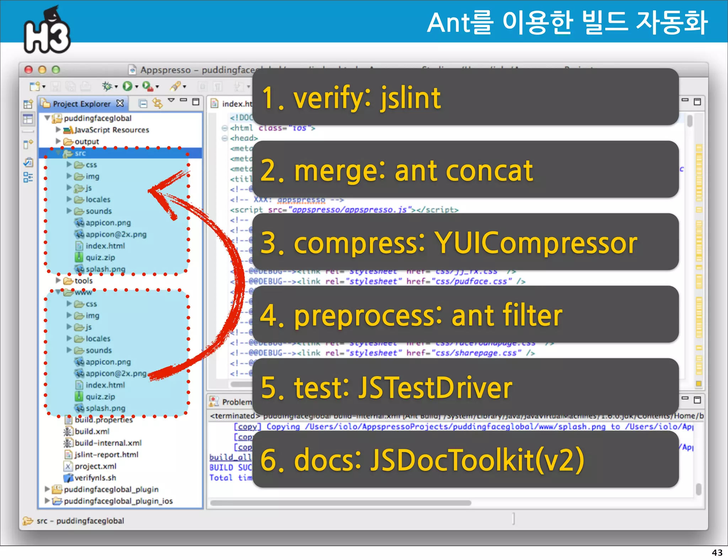
Task: Expand JavaScript Resources node
Action: point(58,129)
